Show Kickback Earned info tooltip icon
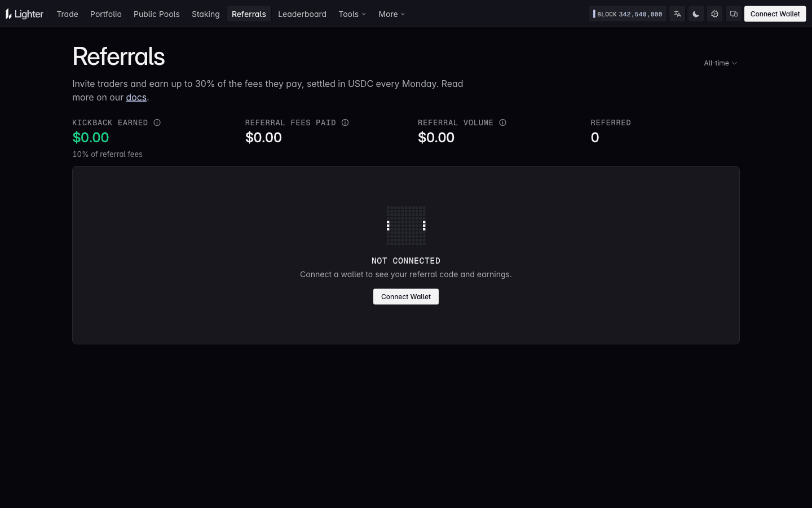812x508 pixels. tap(157, 122)
